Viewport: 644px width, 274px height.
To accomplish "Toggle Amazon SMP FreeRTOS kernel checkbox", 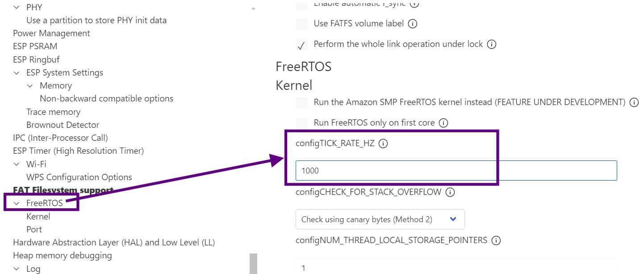I will point(302,103).
